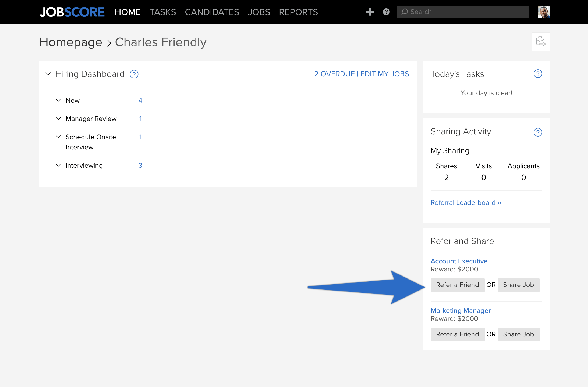Click the Charles Friendly breadcrumb text
This screenshot has height=387, width=588.
point(161,42)
